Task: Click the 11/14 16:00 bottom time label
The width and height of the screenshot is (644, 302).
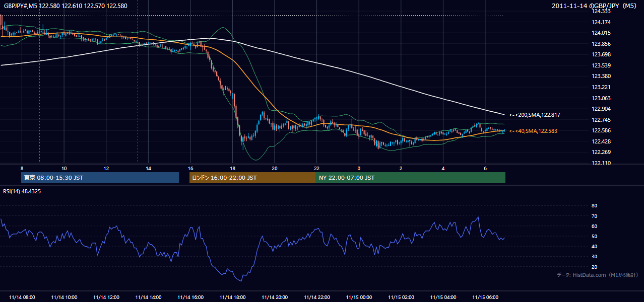Action: click(190, 297)
